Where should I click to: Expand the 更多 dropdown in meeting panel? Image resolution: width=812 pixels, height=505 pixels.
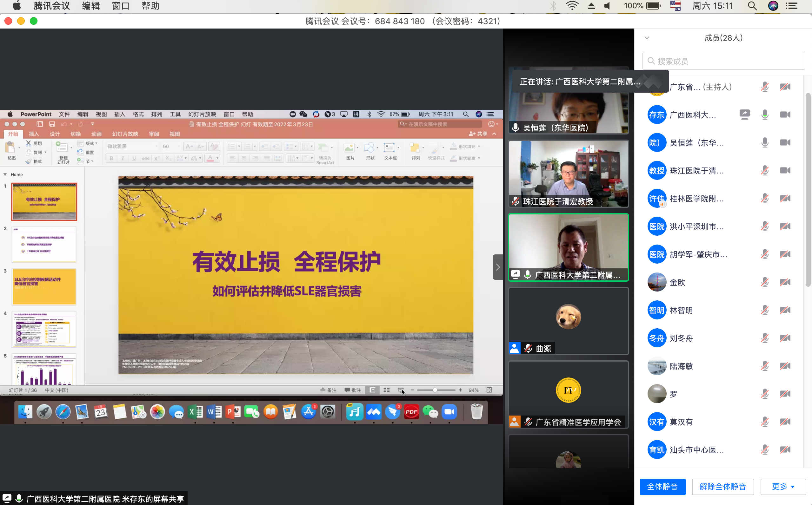click(782, 487)
